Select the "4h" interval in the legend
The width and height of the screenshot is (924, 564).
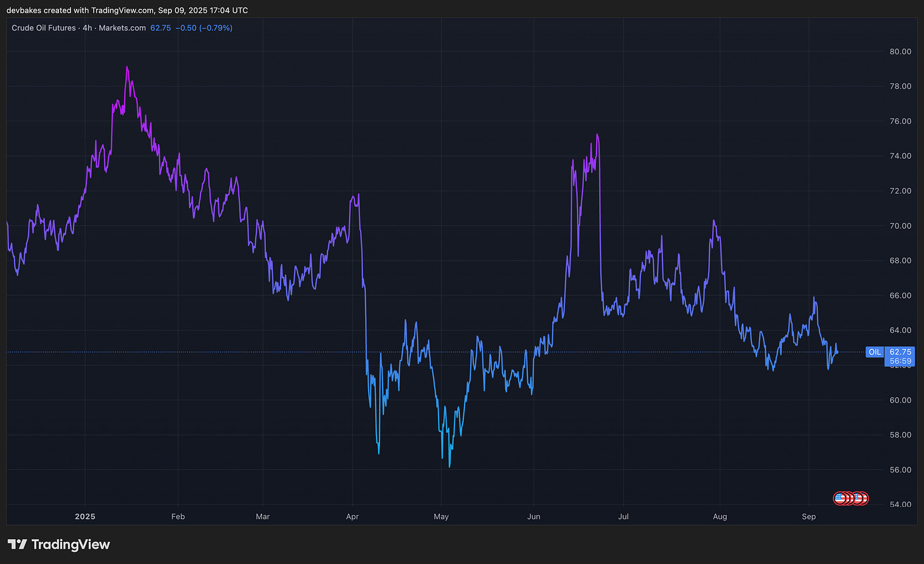click(x=88, y=28)
